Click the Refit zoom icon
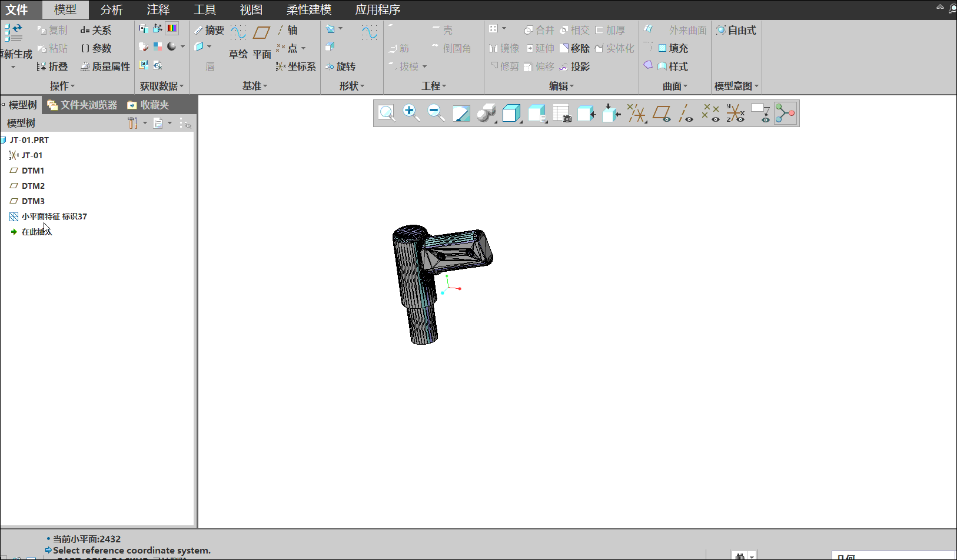Screen dimensions: 957x560 coord(387,113)
